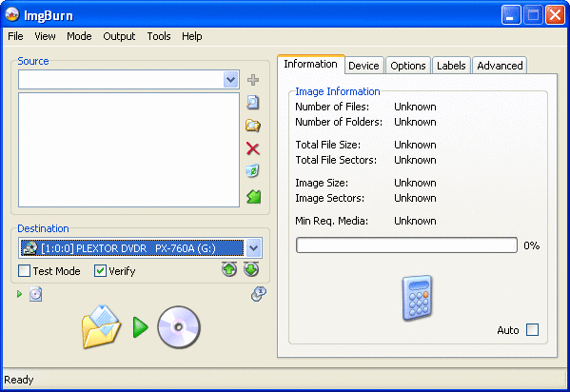
Task: Click the Total File Size label
Action: [x=328, y=145]
